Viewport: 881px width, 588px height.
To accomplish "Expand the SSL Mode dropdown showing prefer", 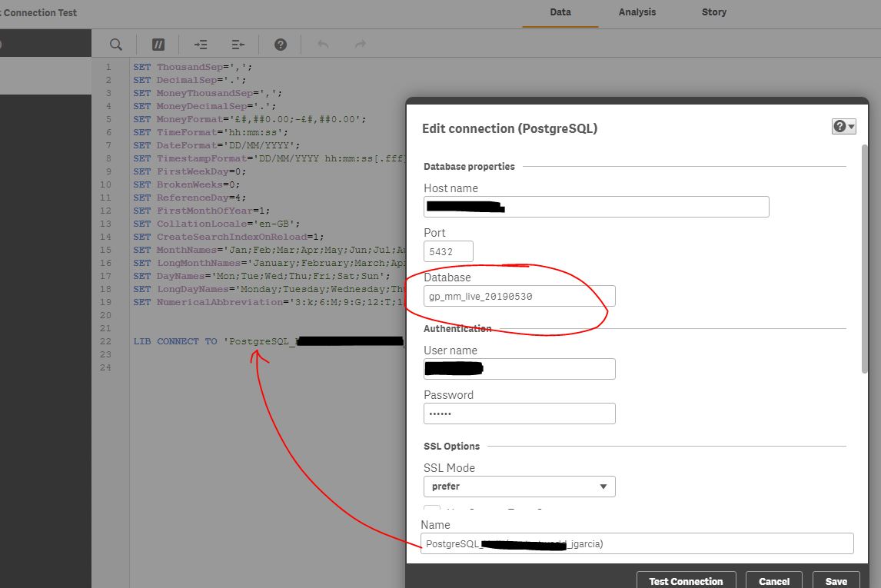I will [x=519, y=487].
